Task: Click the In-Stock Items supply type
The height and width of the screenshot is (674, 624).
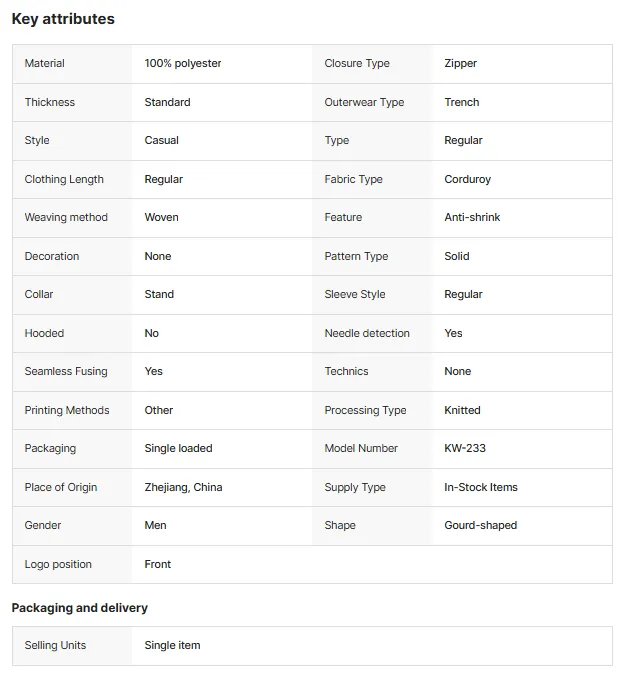Action: 480,487
